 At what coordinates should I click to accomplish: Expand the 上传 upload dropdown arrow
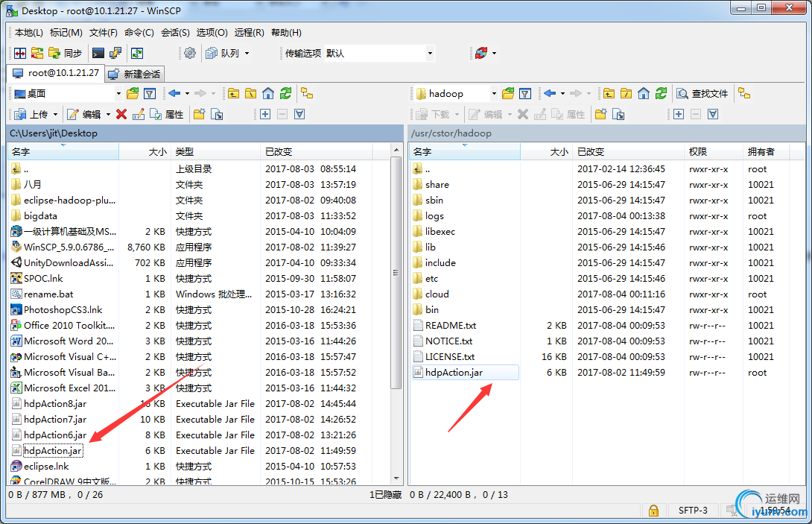(55, 114)
